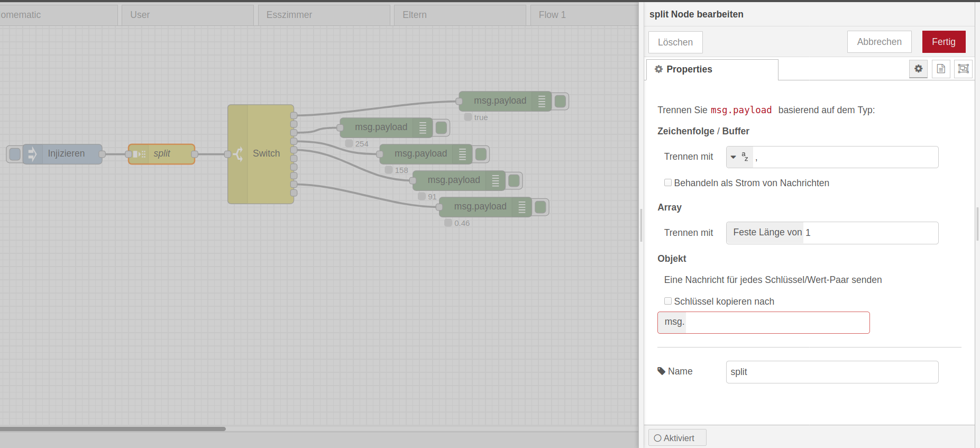Toggle debug node with status 158
The image size is (980, 448).
pyautogui.click(x=481, y=154)
